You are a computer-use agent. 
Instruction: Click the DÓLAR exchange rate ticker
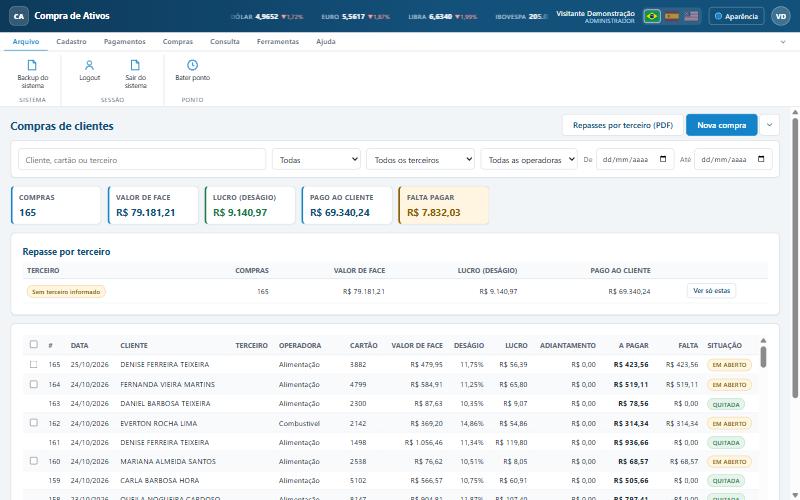[x=267, y=16]
